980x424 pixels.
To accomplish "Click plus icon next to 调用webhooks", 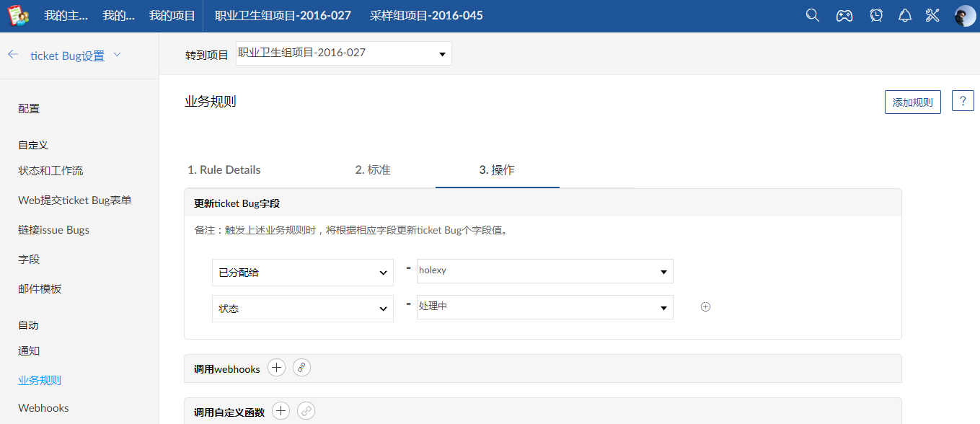I will [x=276, y=368].
